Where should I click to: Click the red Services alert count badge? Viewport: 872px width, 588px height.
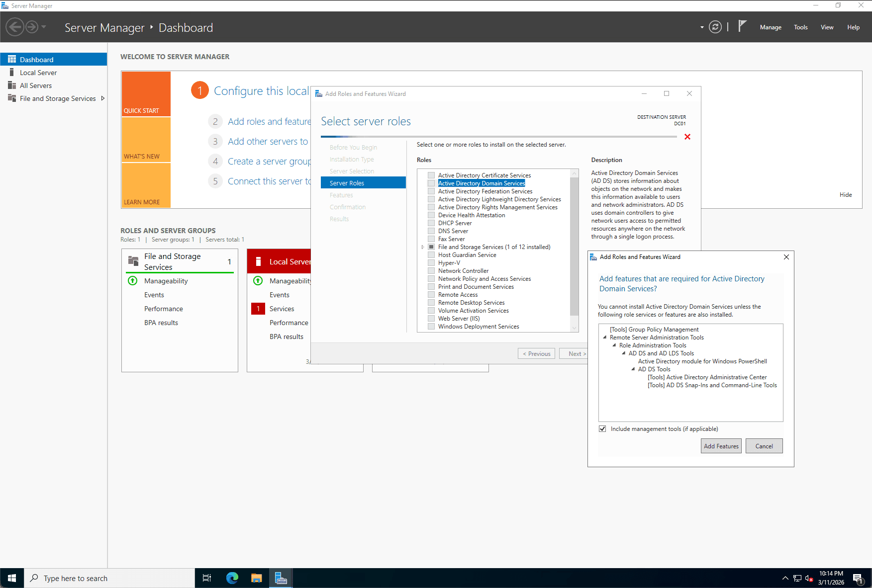pos(258,309)
